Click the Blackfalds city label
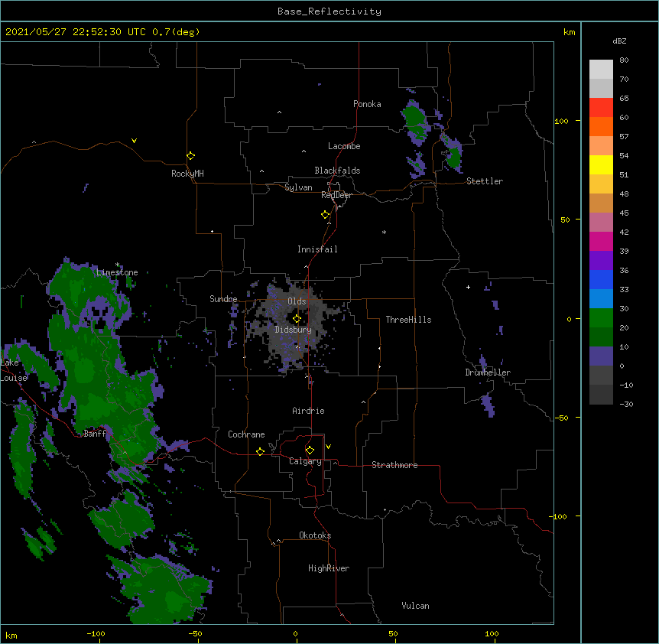The image size is (659, 644). [337, 171]
